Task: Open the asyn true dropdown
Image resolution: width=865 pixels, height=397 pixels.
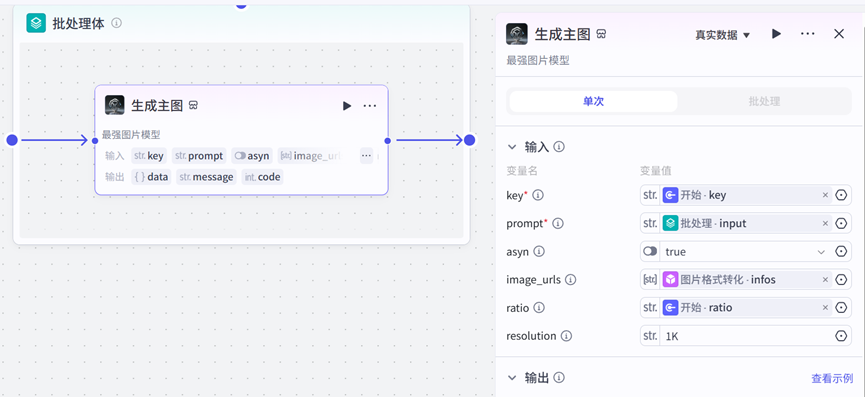Action: 745,251
